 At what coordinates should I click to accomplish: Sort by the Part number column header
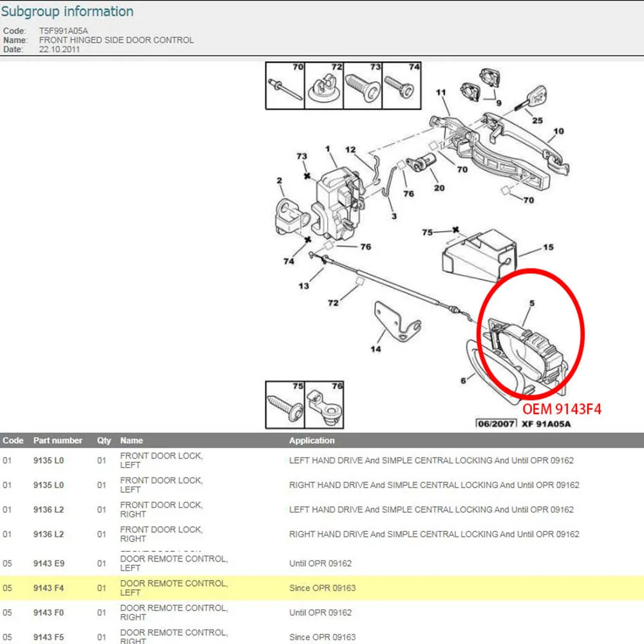pyautogui.click(x=58, y=440)
